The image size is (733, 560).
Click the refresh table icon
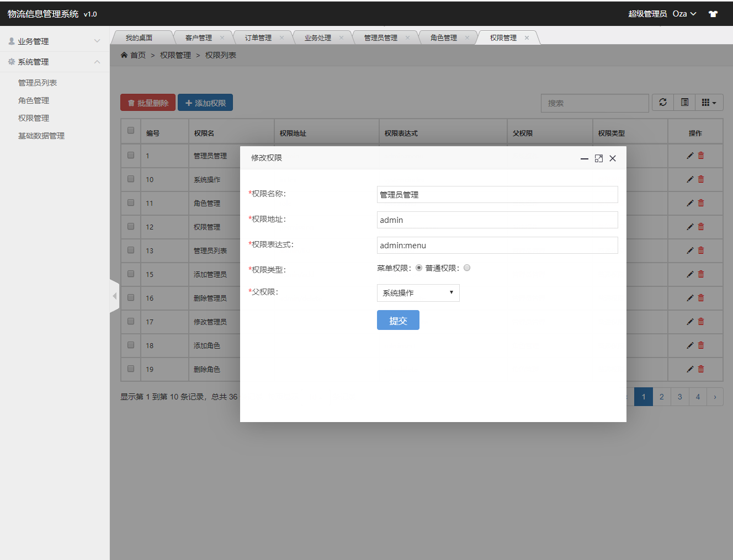tap(662, 102)
